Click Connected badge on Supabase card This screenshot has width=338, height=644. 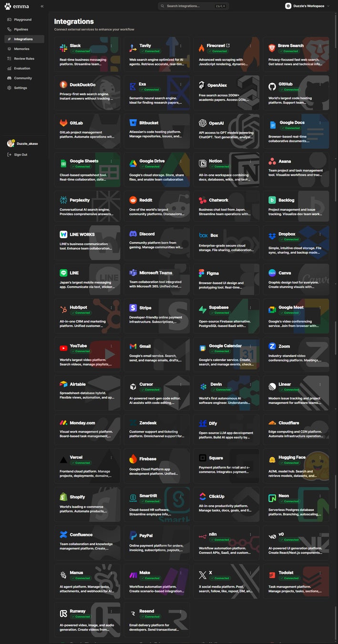(220, 313)
